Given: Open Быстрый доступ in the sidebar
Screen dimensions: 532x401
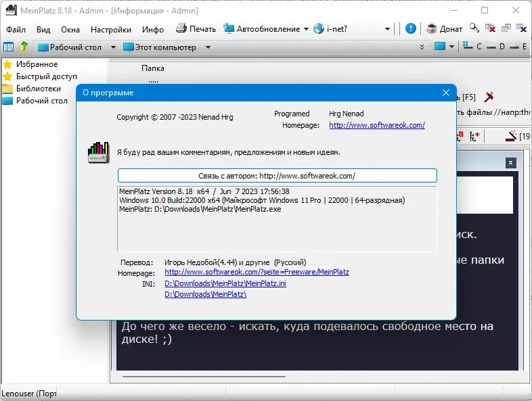Looking at the screenshot, I should point(40,76).
